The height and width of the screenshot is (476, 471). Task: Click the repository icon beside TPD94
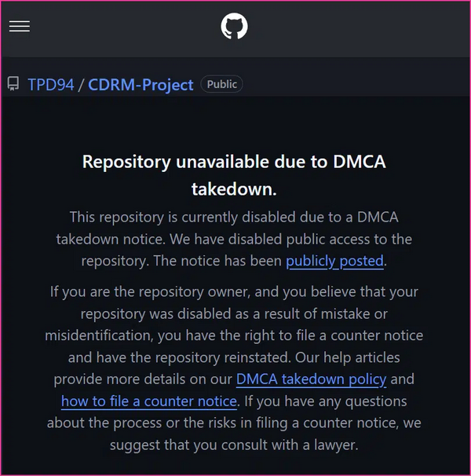coord(13,84)
